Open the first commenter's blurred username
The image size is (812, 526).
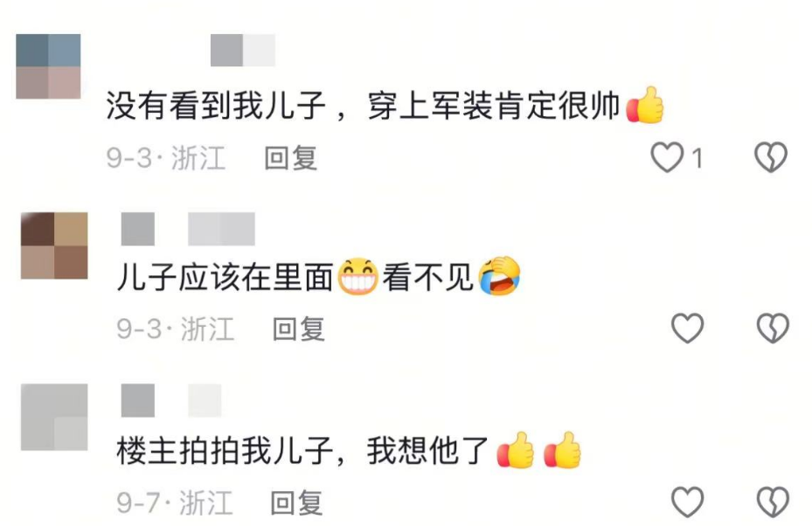pyautogui.click(x=242, y=50)
